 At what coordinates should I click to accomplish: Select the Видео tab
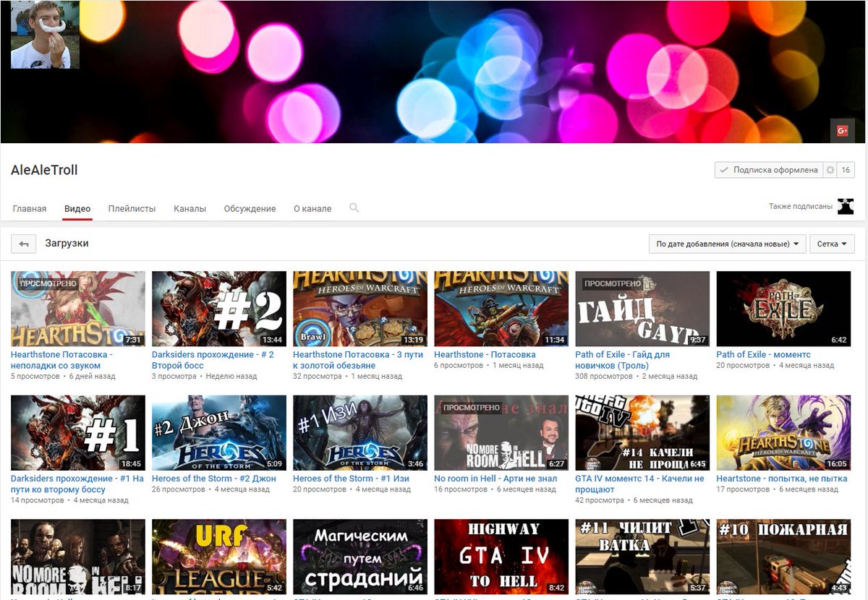click(77, 208)
